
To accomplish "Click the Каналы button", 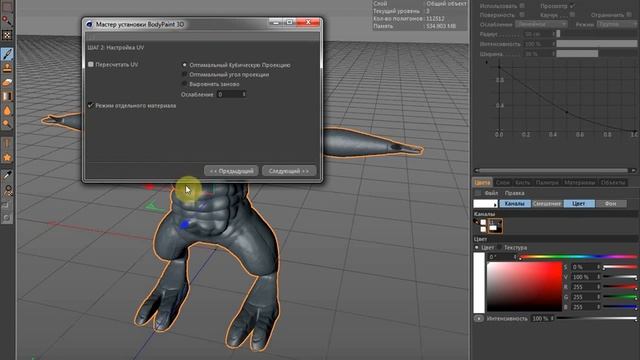I will [x=515, y=203].
